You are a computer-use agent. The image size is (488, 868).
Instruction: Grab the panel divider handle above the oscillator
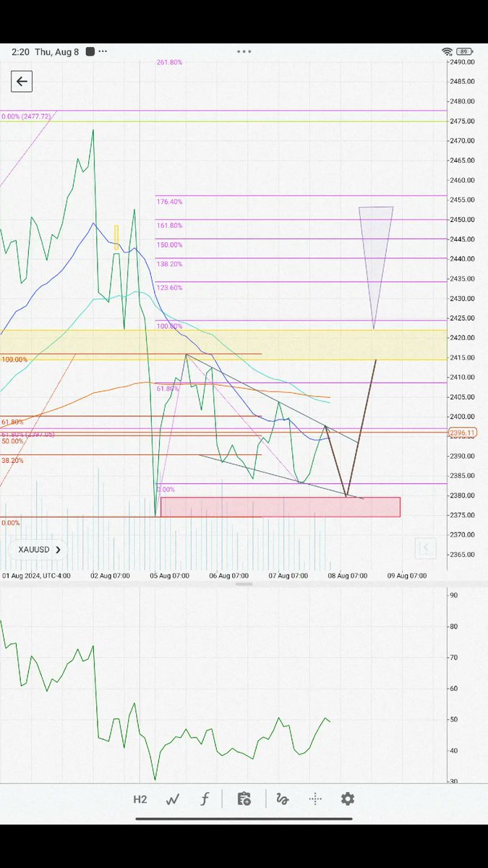[x=244, y=584]
